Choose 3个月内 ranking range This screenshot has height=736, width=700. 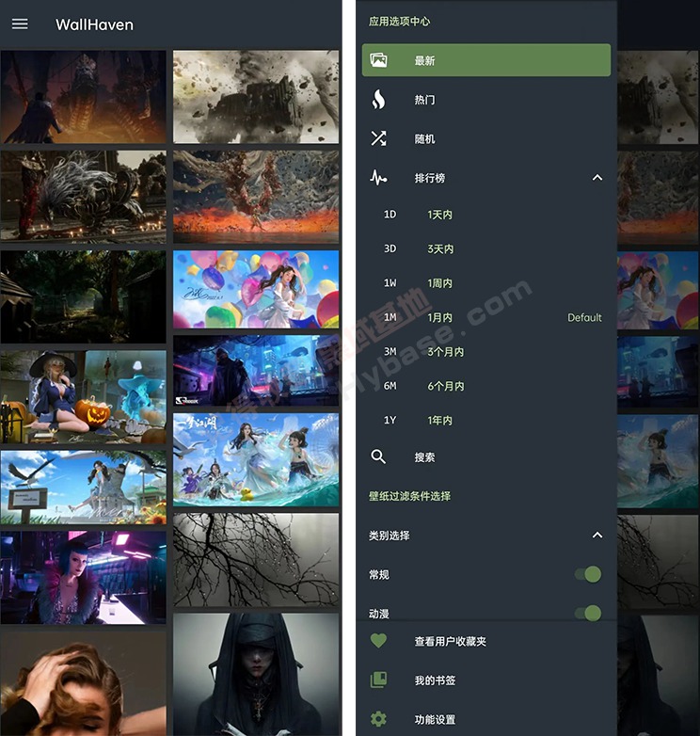click(x=486, y=352)
